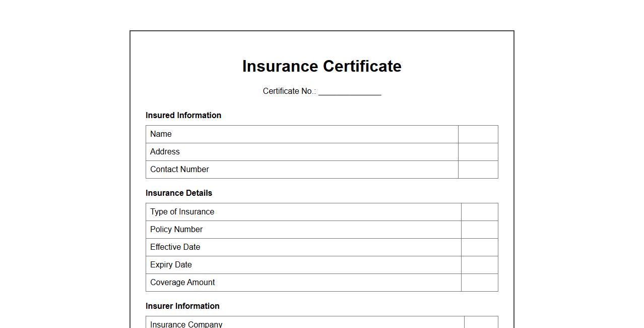Click the Insurer Information heading
The height and width of the screenshot is (328, 644).
point(182,306)
